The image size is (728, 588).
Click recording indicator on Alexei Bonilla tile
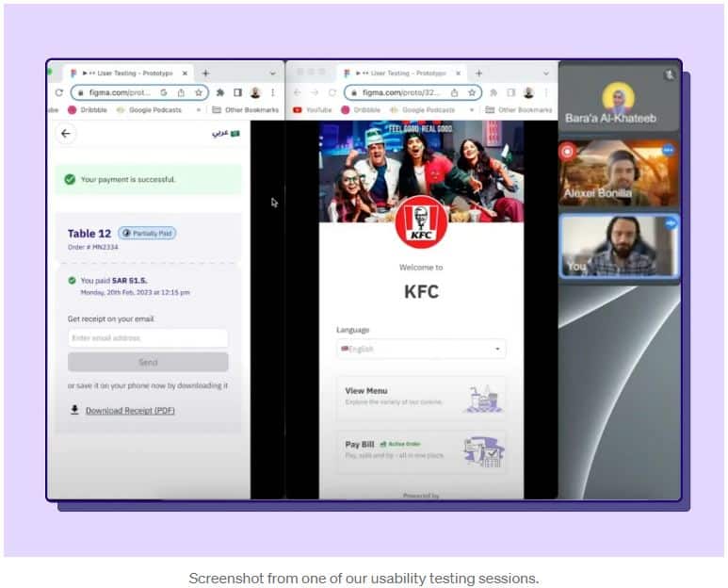567,151
